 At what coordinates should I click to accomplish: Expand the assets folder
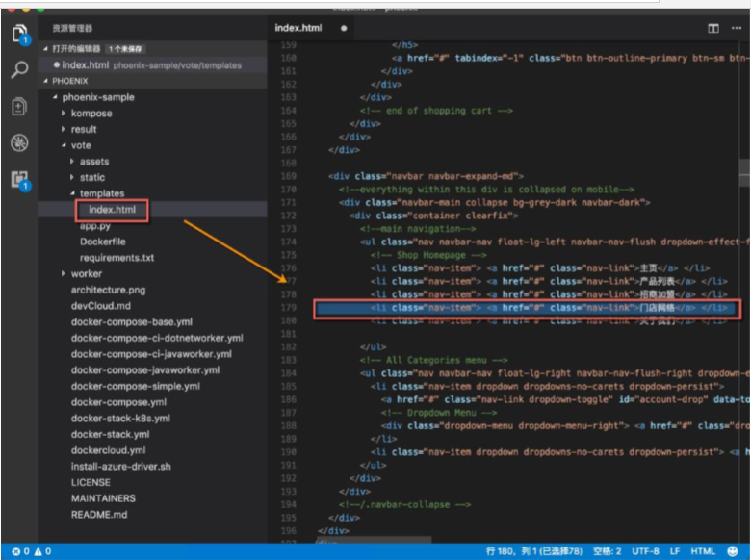[72, 162]
